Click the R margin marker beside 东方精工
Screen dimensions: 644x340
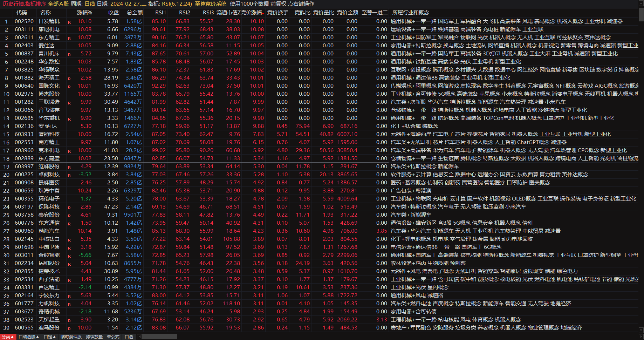(69, 39)
